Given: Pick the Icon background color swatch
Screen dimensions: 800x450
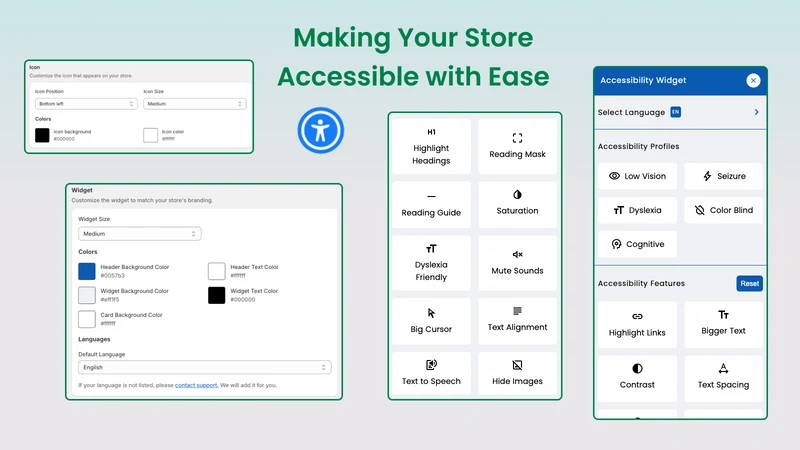Looking at the screenshot, I should 42,135.
